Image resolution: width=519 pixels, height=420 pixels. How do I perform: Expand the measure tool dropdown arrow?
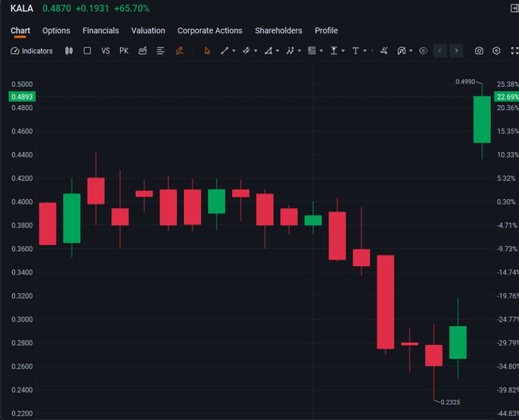pos(343,51)
